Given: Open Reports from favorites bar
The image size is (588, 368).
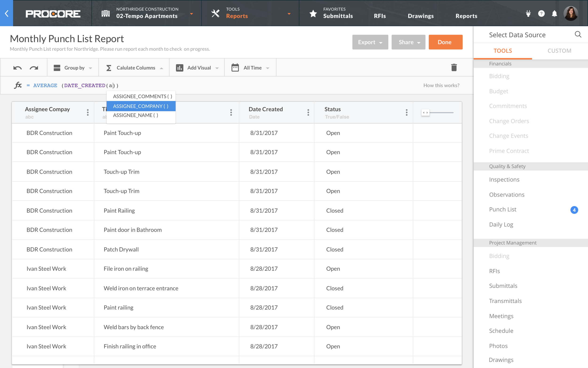Looking at the screenshot, I should 466,16.
